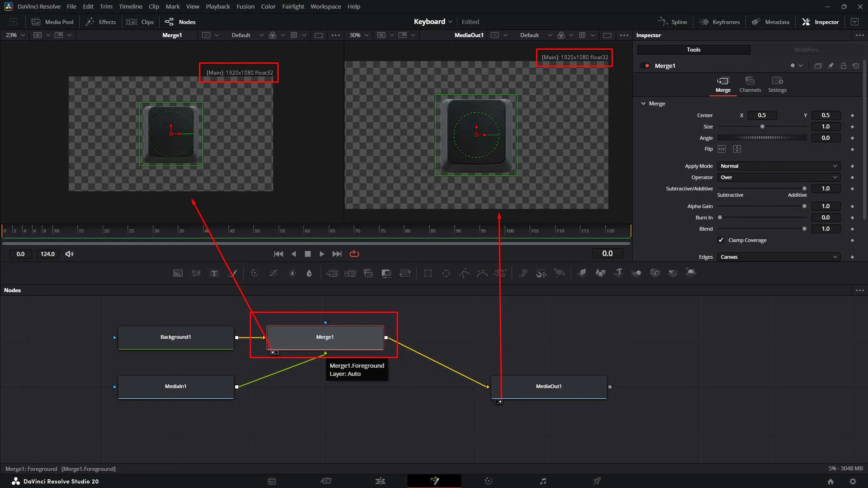
Task: Open left viewer zoom dropdown at 23%
Action: [x=15, y=35]
